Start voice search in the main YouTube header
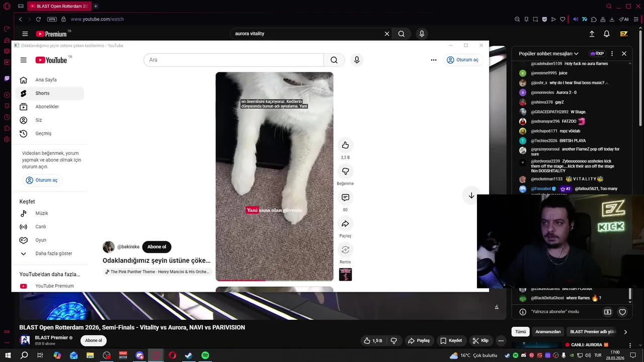Image resolution: width=644 pixels, height=362 pixels. 422,34
